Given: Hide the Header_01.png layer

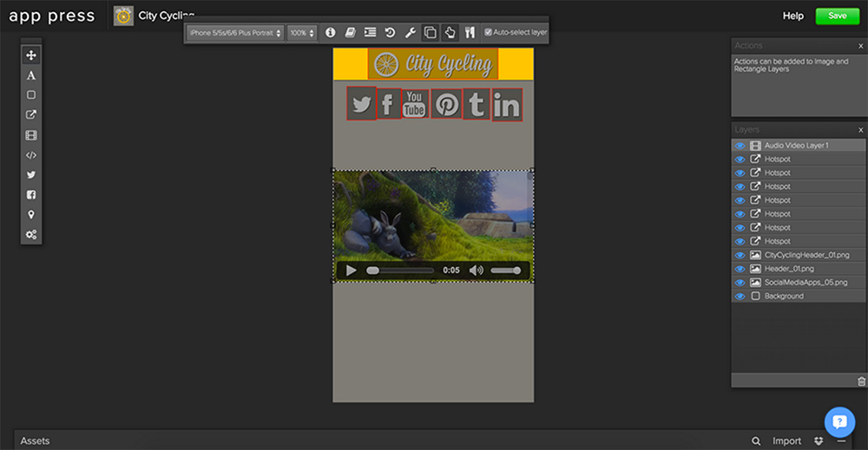Looking at the screenshot, I should [x=740, y=270].
